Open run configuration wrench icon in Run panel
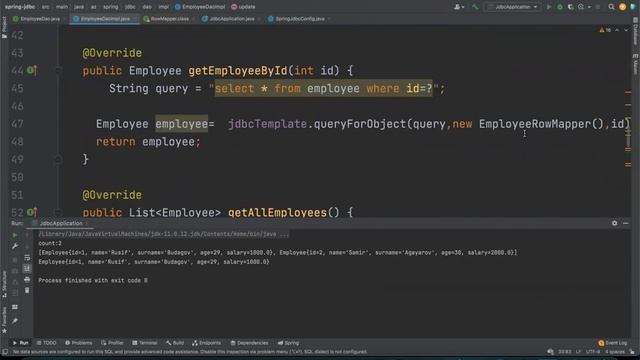The image size is (640, 360). click(x=15, y=246)
